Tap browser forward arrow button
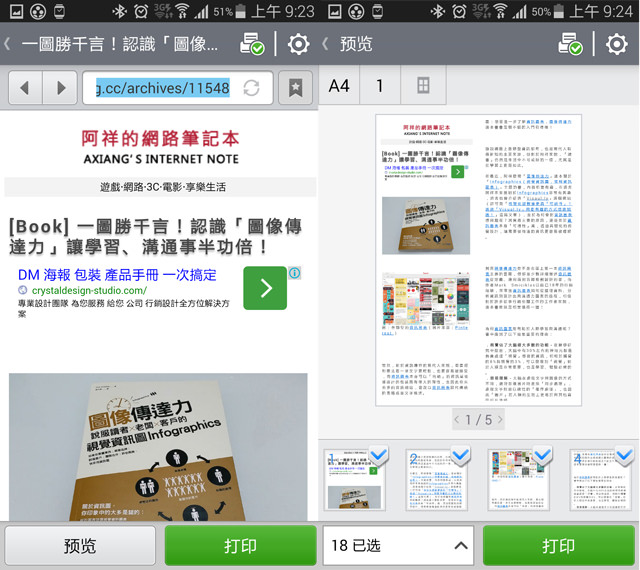Viewport: 640px width, 570px height. coord(60,88)
